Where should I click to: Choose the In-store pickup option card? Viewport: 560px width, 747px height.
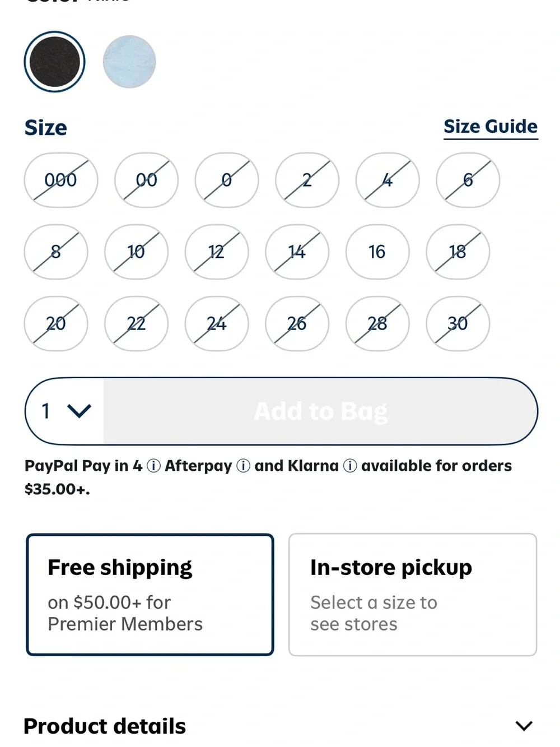[413, 595]
